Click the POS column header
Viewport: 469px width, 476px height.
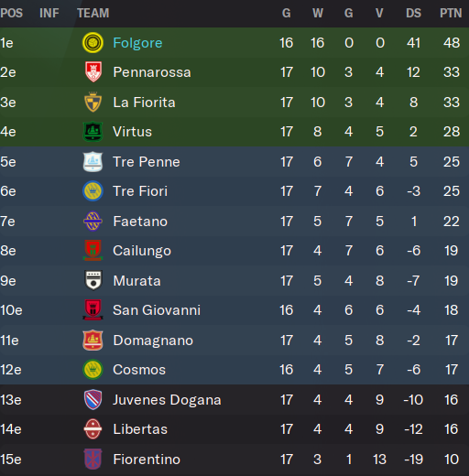(12, 13)
